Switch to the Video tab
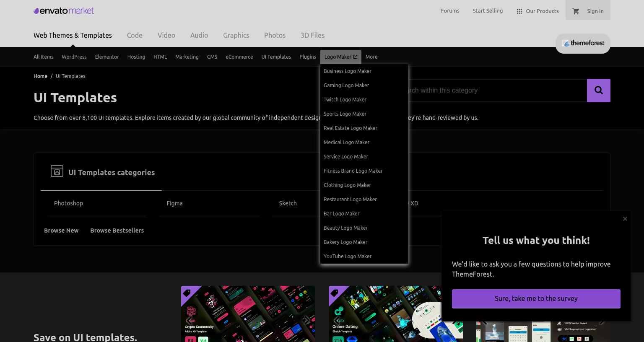 point(166,35)
